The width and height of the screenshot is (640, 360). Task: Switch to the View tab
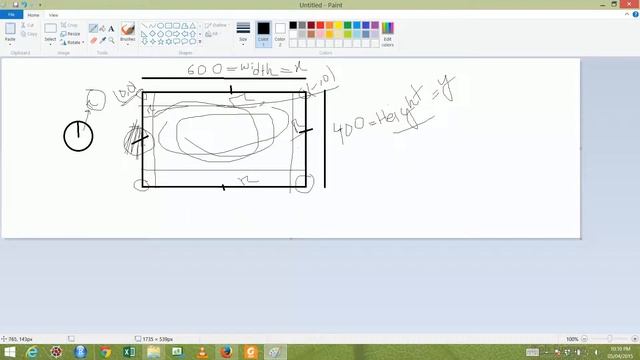53,15
